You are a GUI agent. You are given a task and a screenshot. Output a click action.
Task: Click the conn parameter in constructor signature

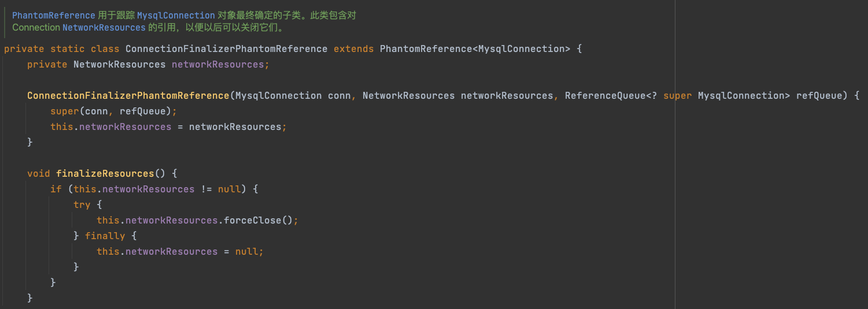point(339,95)
